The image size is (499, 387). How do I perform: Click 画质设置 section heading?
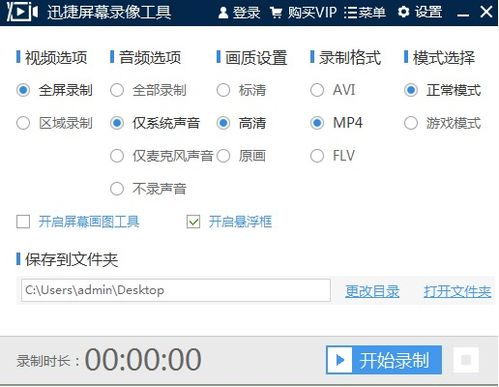[x=256, y=57]
